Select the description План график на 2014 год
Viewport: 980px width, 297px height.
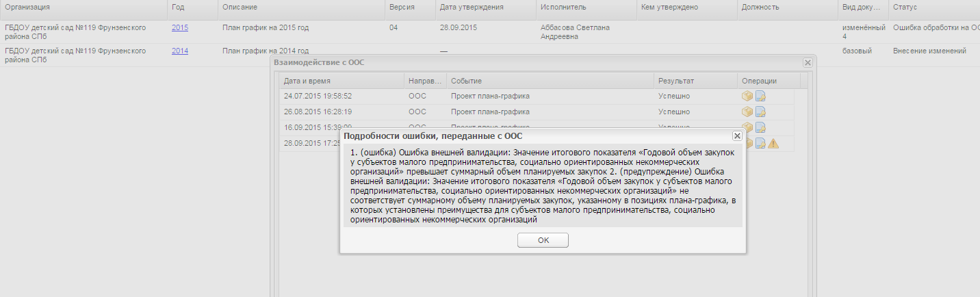point(266,51)
